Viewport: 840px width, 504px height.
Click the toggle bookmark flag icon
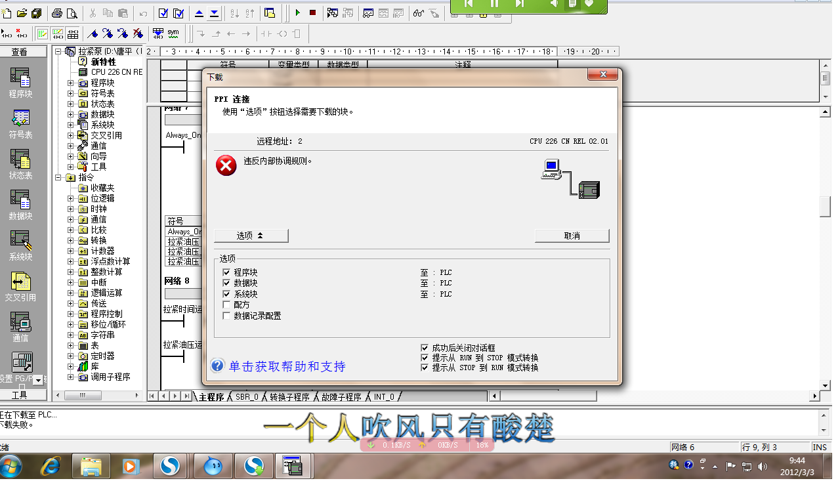click(93, 33)
